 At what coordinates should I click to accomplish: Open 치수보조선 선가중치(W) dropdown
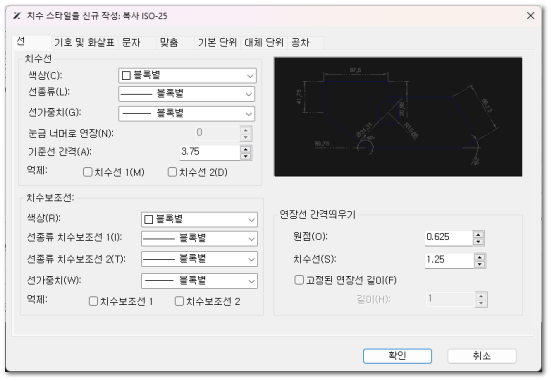(199, 281)
